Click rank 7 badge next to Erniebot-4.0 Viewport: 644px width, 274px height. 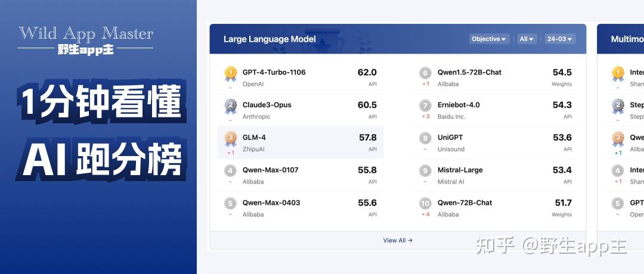(425, 106)
